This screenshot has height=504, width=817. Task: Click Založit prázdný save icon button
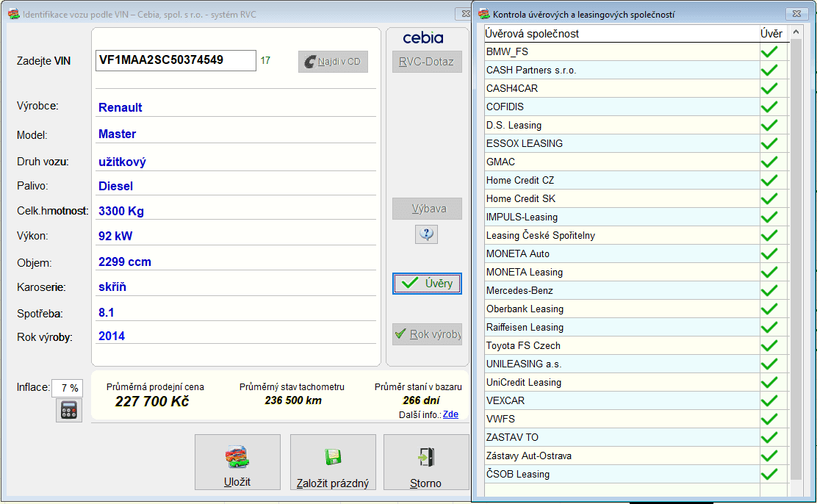tap(332, 462)
